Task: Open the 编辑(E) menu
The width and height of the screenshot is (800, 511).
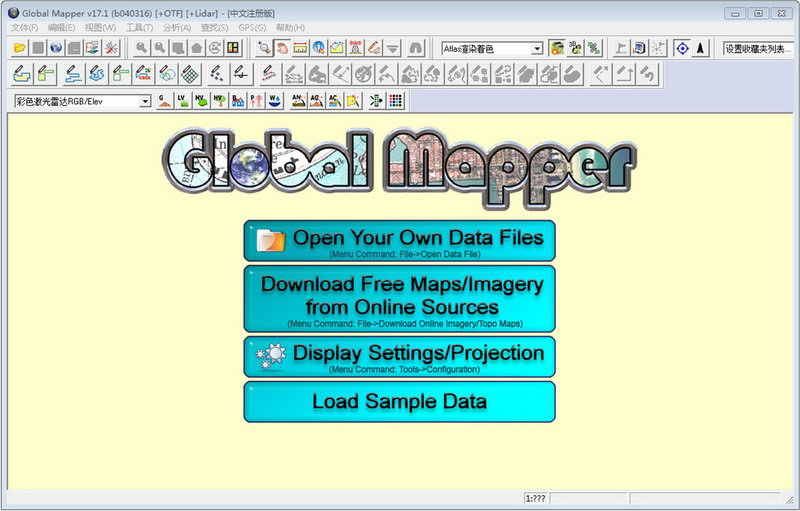Action: [x=61, y=28]
